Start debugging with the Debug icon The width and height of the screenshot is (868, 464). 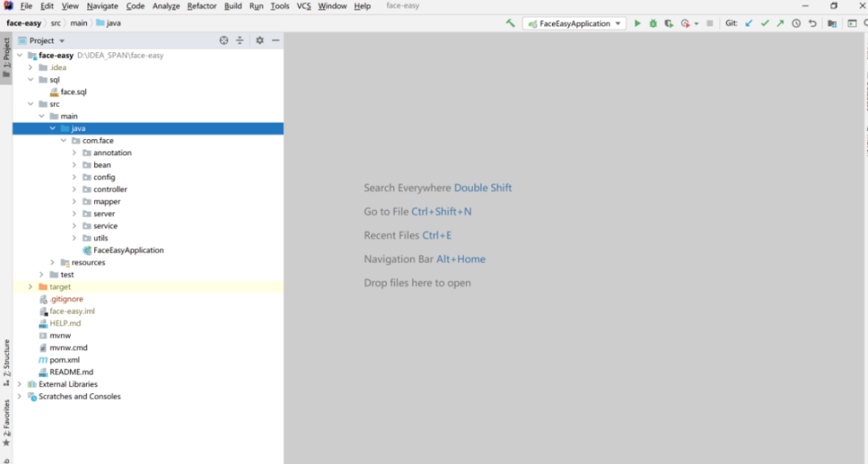653,23
